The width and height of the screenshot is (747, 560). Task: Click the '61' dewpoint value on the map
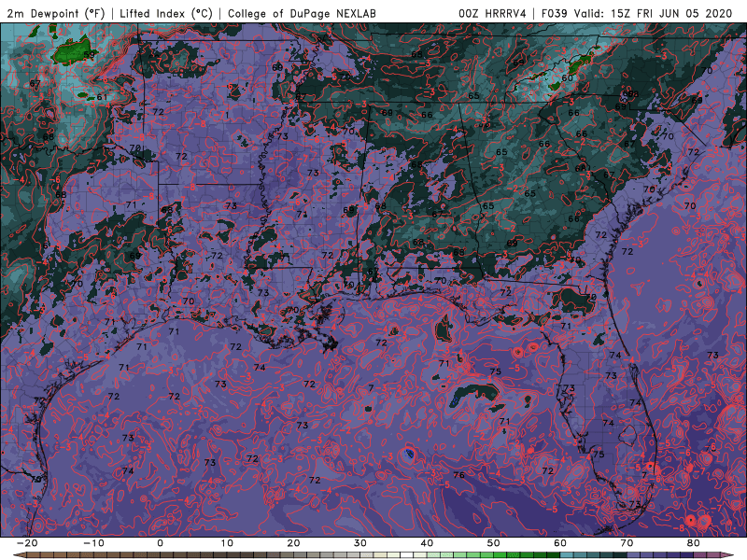click(102, 97)
